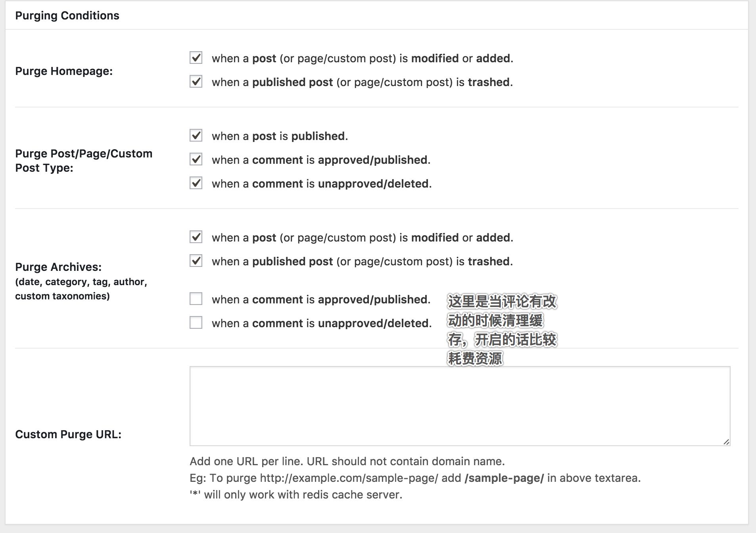Click the Purging Conditions panel header
This screenshot has width=756, height=533.
coord(67,15)
